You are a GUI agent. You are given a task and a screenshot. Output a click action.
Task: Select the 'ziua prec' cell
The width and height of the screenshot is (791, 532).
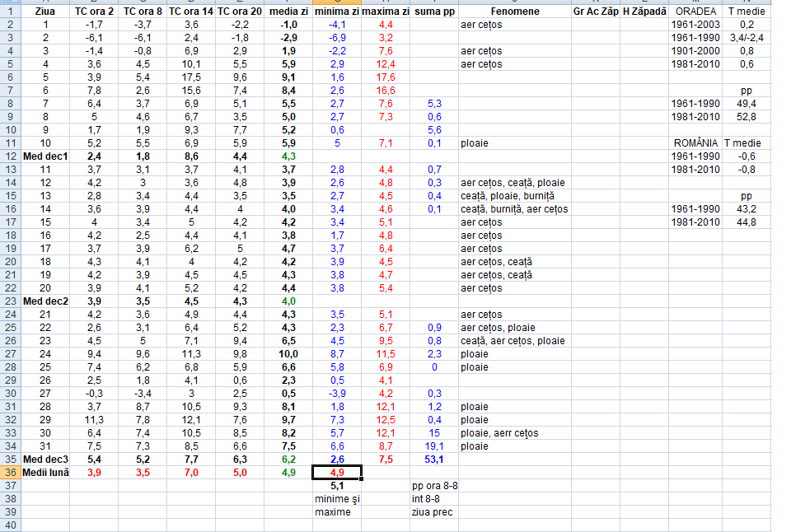click(x=434, y=512)
